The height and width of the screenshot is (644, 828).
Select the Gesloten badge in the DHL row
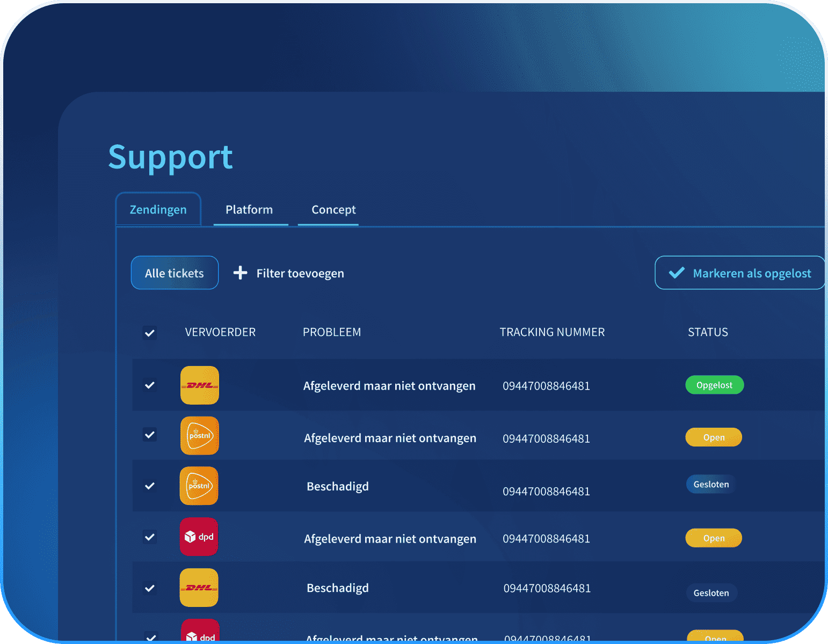click(x=711, y=592)
